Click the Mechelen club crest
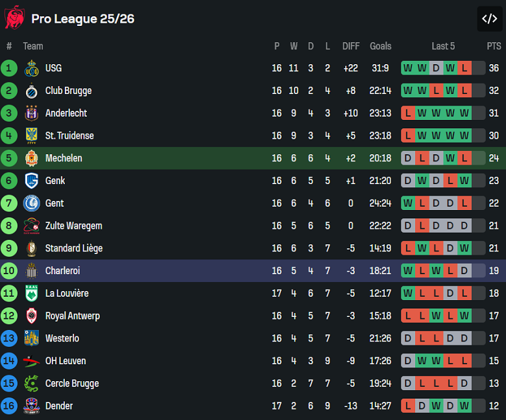The width and height of the screenshot is (506, 420). [x=31, y=158]
